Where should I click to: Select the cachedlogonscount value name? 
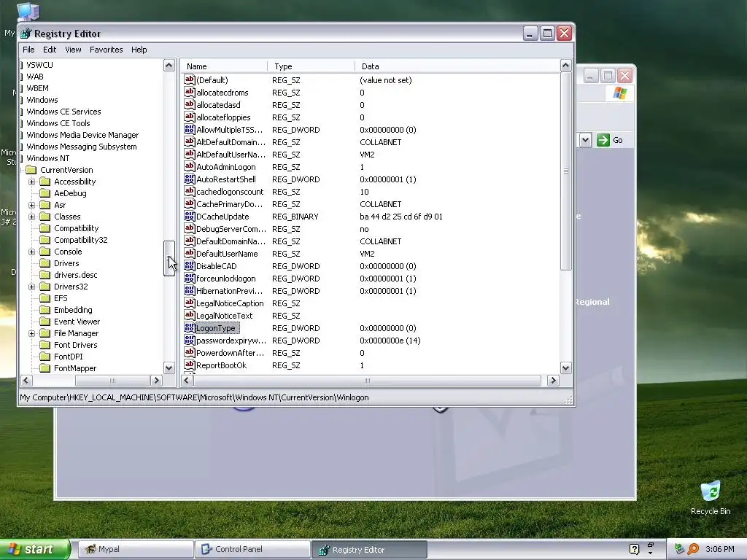[x=230, y=192]
